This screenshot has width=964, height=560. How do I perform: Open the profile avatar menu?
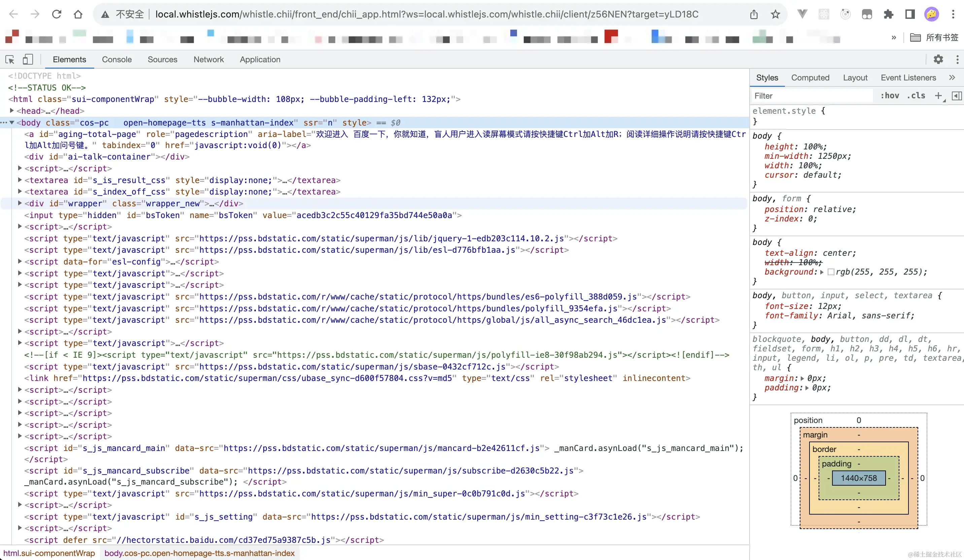pos(931,14)
